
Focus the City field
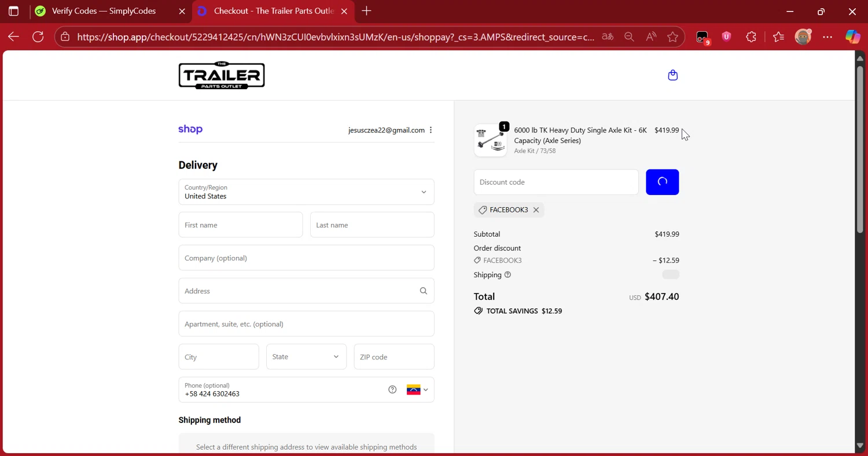pos(219,357)
